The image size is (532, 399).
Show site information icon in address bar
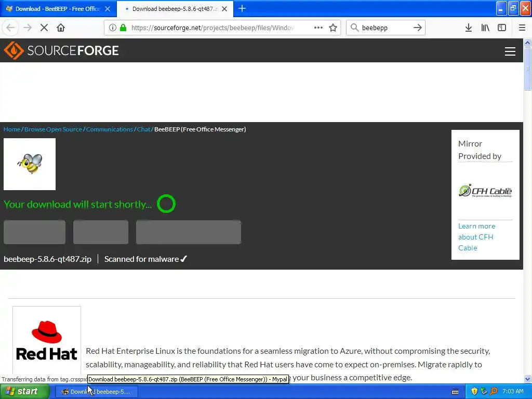(112, 28)
